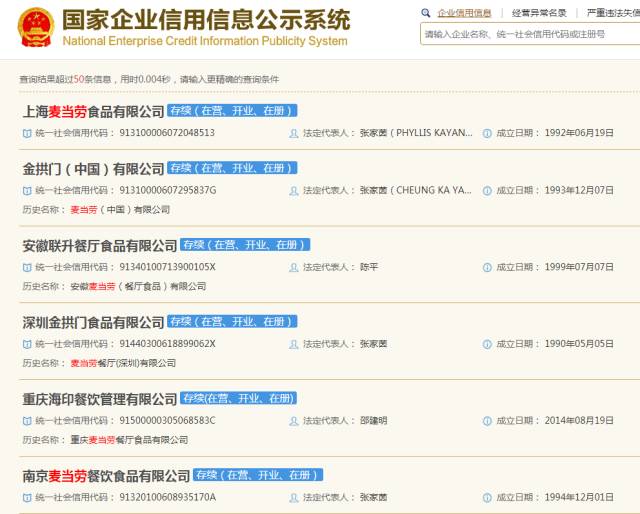
Task: Click status badge of 安徽联升餐厅食品有限公司
Action: coord(245,245)
